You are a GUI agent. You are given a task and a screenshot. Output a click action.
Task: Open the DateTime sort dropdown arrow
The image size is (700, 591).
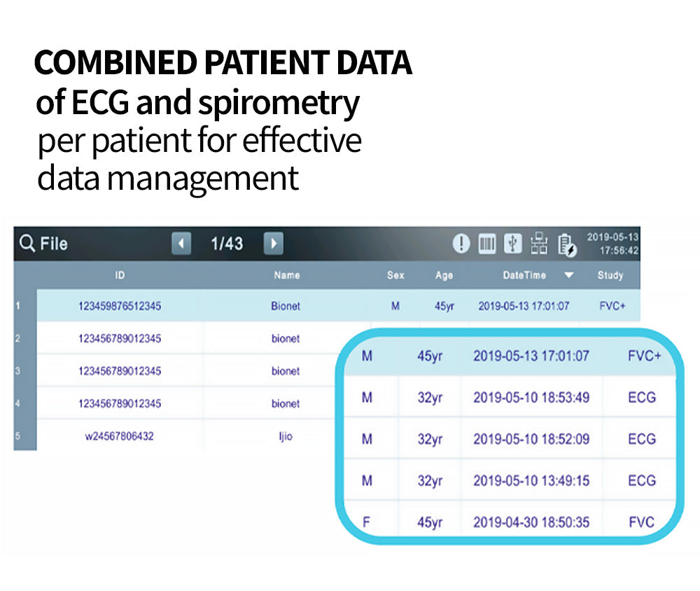tap(569, 275)
